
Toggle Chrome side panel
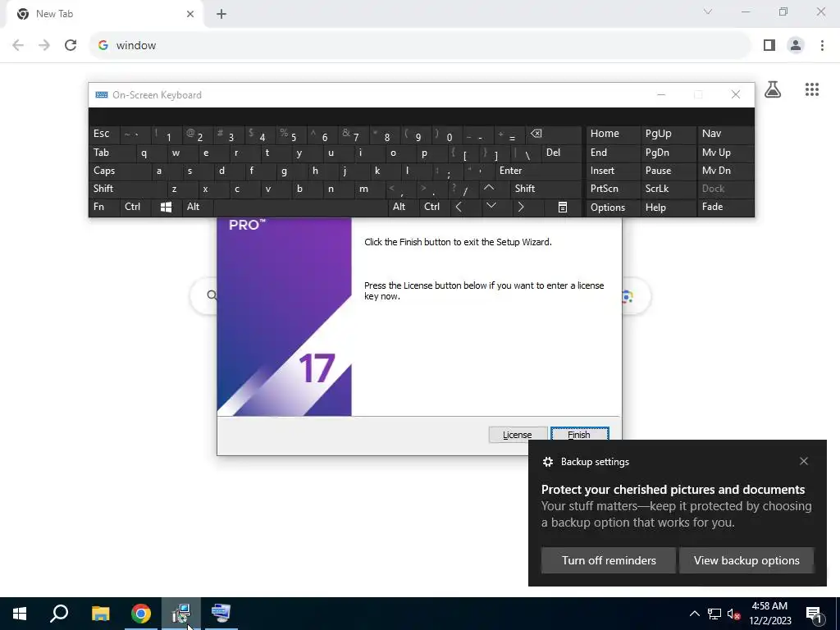[769, 45]
